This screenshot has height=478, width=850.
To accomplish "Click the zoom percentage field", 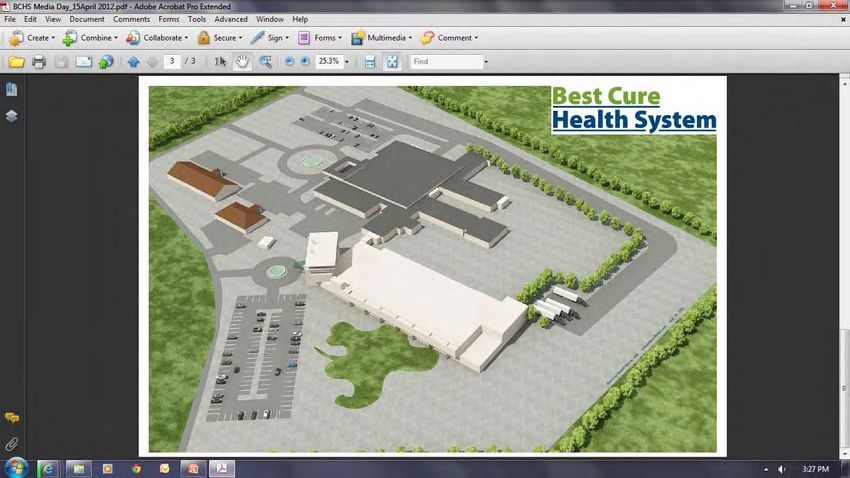I will tap(329, 61).
